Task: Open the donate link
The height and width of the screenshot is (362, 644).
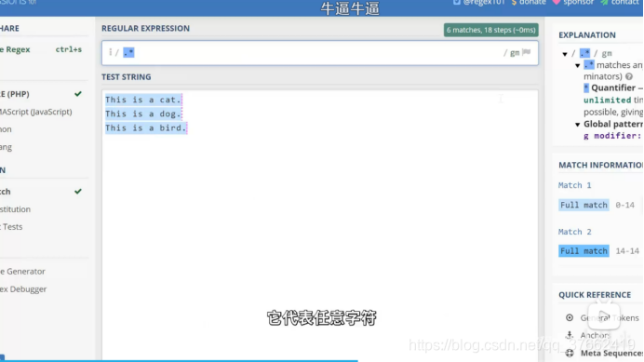Action: [x=532, y=3]
